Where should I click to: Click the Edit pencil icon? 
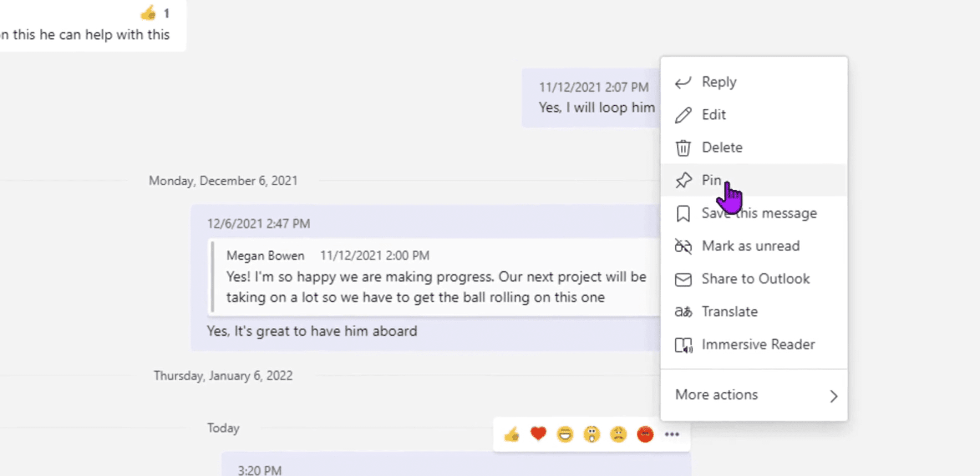coord(683,115)
